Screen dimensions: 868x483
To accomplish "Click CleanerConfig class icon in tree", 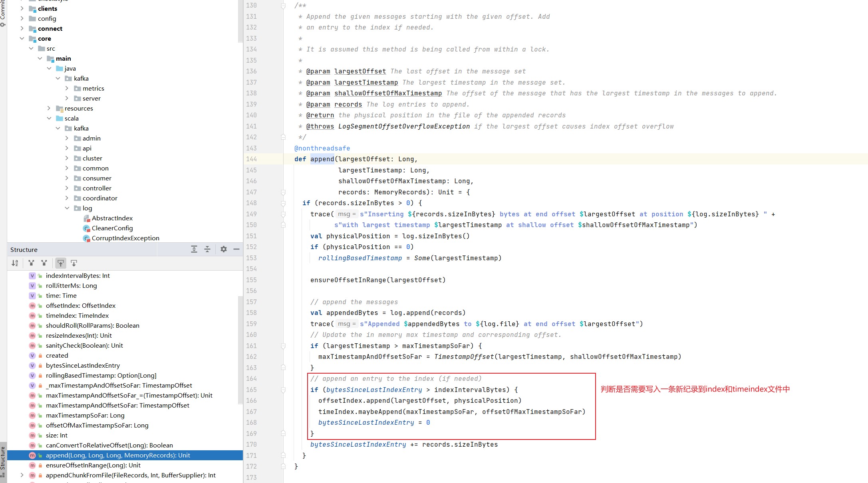I will [x=86, y=228].
